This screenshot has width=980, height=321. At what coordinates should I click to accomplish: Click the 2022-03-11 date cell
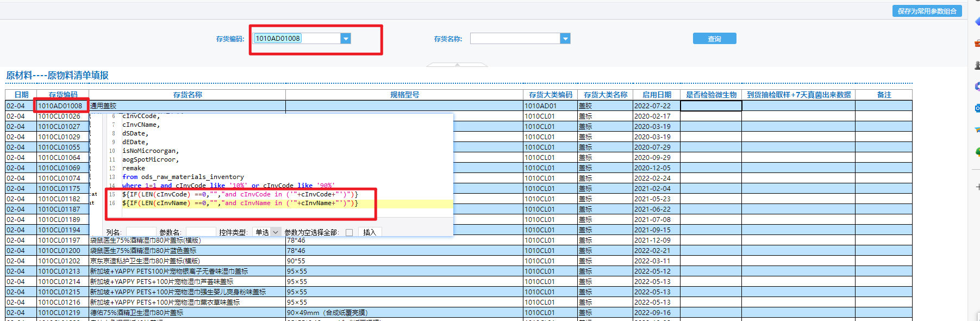coord(657,261)
